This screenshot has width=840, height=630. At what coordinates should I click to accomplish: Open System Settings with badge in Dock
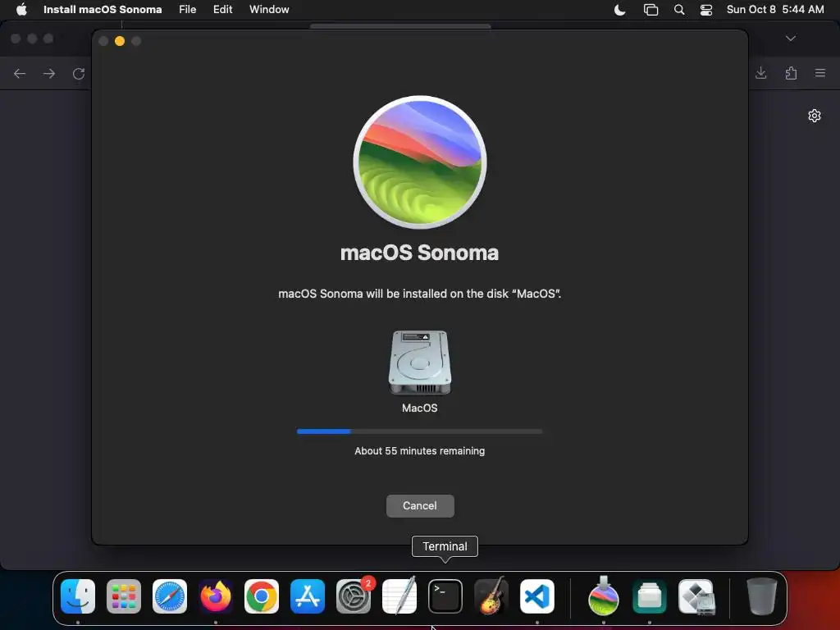(354, 596)
